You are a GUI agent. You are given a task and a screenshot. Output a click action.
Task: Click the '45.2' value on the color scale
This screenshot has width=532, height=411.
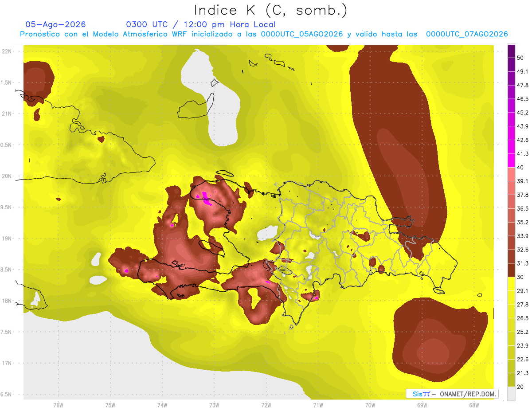pyautogui.click(x=523, y=113)
